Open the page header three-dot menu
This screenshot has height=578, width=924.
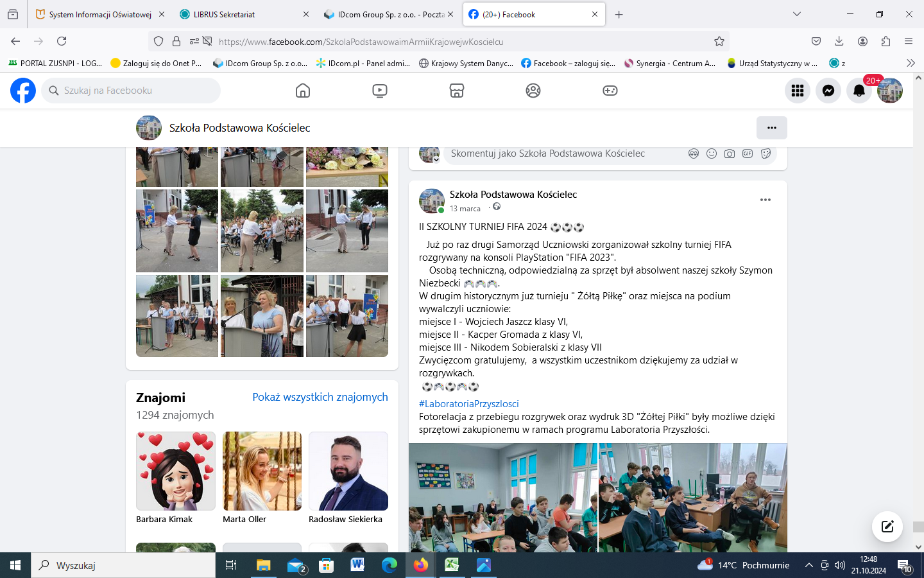pos(772,128)
